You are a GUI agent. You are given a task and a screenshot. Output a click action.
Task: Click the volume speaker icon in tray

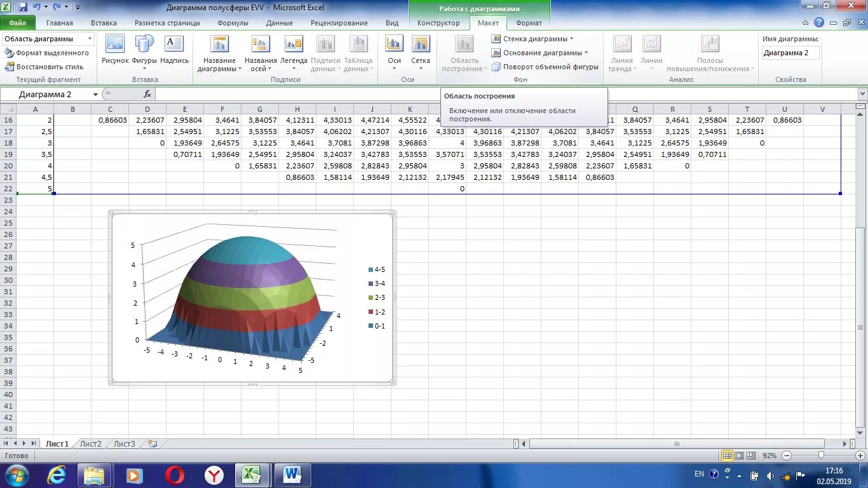pyautogui.click(x=770, y=475)
